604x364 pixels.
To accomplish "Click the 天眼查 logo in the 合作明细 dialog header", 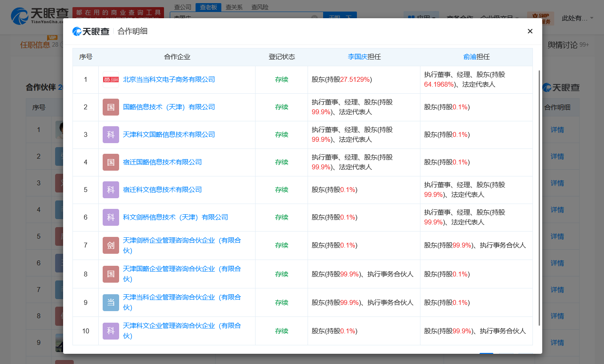I will point(91,31).
